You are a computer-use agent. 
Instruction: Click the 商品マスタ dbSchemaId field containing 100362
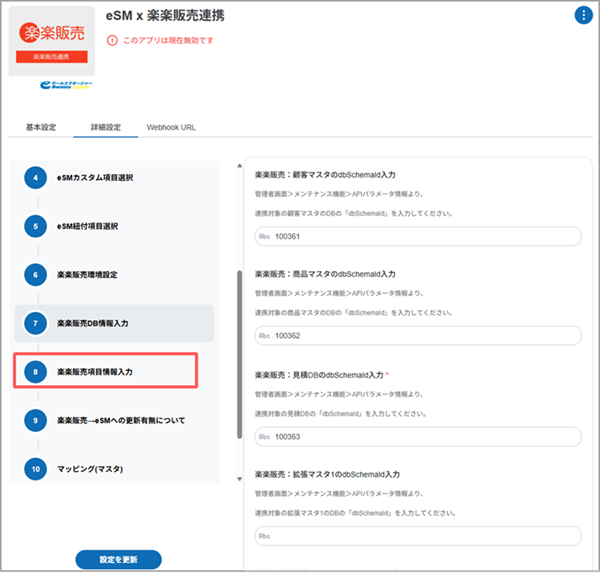[418, 336]
